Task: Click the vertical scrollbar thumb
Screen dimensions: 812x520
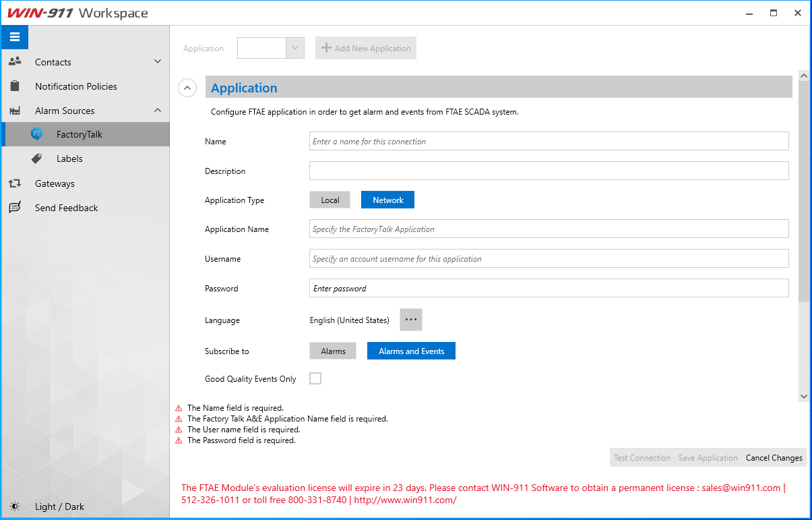Action: click(x=803, y=191)
